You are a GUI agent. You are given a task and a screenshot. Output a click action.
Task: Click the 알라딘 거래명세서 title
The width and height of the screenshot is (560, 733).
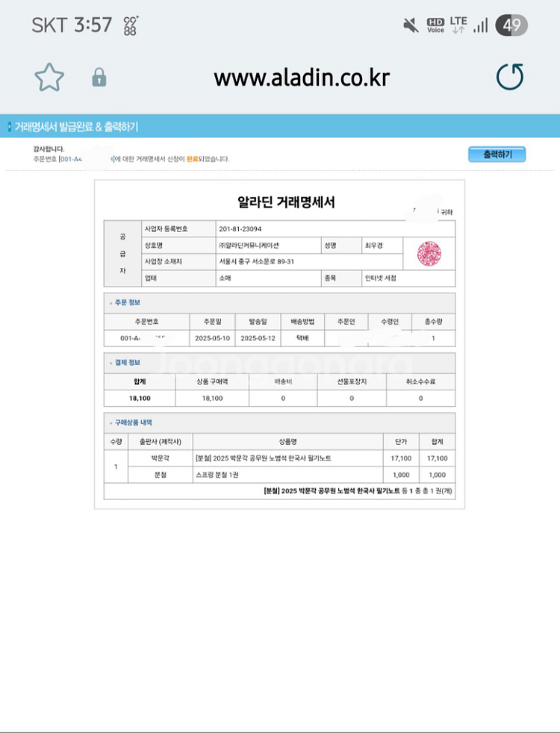click(287, 202)
